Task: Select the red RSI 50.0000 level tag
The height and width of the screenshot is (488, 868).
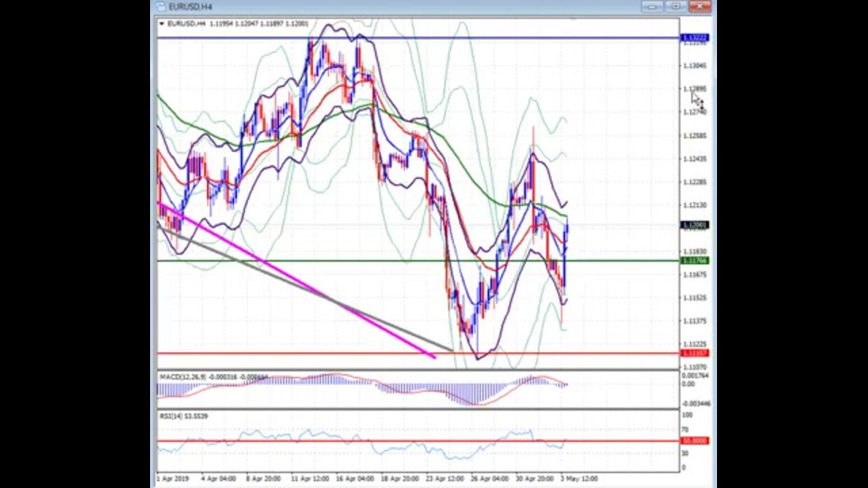Action: point(694,440)
